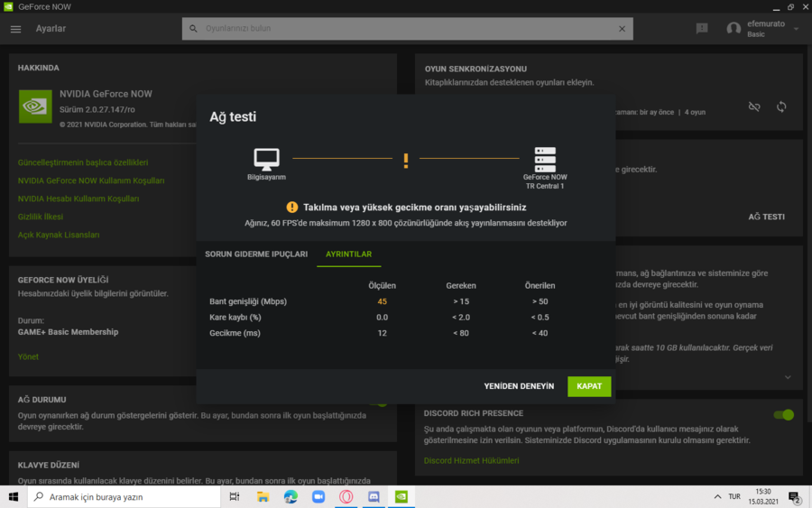The image size is (812, 508).
Task: Click Yeniden Deneyin to retry test
Action: pyautogui.click(x=519, y=386)
